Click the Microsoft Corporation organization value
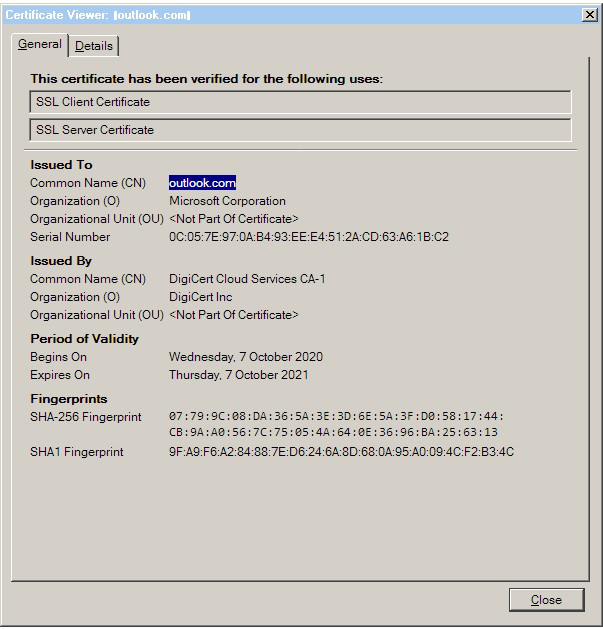This screenshot has width=603, height=629. 227,201
